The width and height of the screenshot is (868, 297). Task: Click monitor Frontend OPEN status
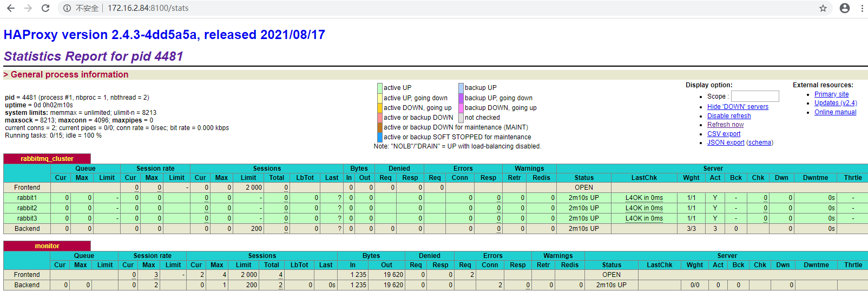611,275
